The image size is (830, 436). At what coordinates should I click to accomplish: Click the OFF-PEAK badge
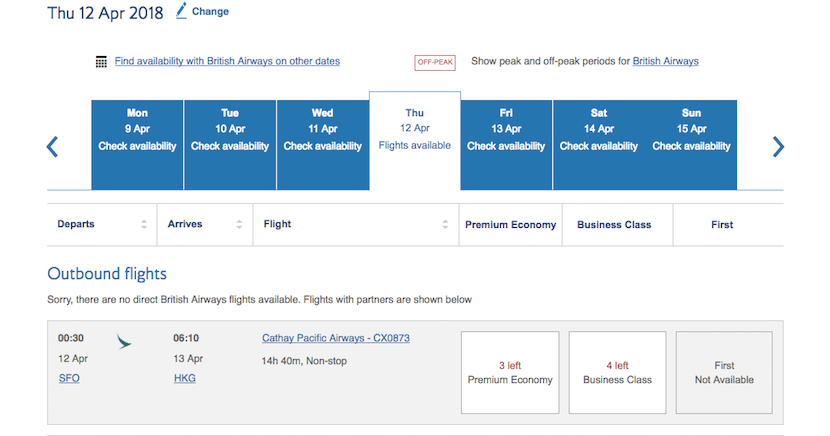point(435,62)
